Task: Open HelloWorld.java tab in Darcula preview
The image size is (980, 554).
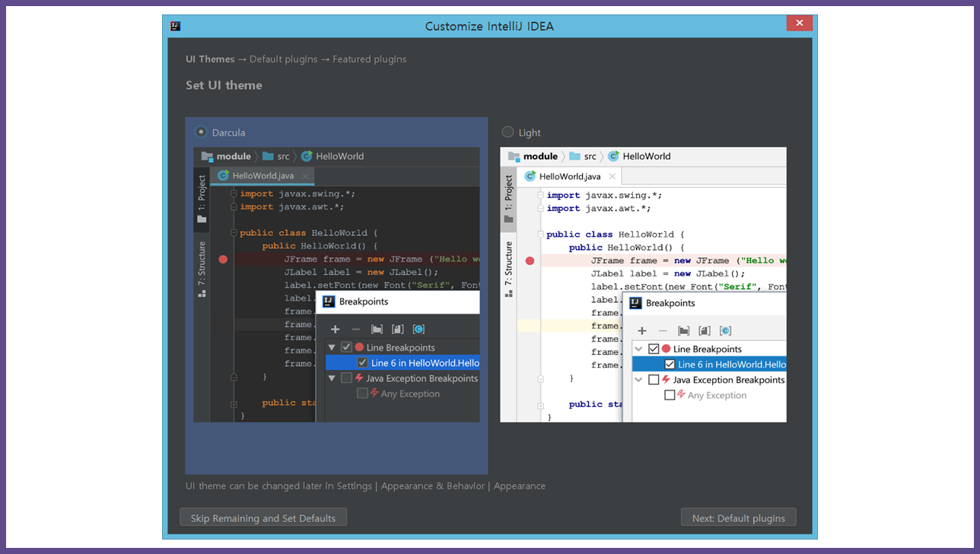Action: click(x=263, y=175)
